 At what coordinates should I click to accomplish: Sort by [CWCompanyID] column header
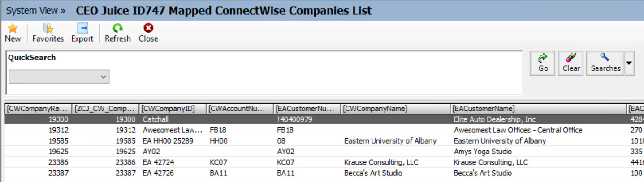click(173, 109)
